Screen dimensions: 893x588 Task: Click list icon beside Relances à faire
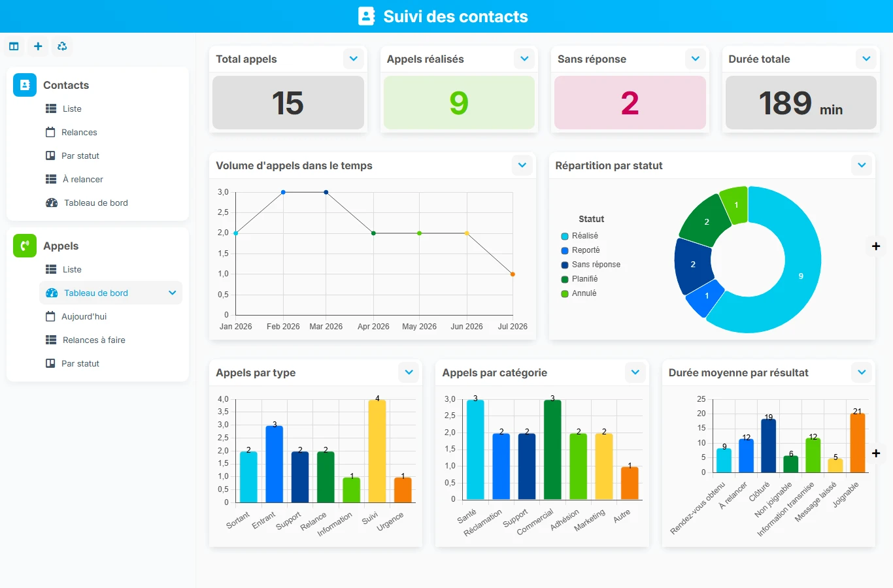51,340
